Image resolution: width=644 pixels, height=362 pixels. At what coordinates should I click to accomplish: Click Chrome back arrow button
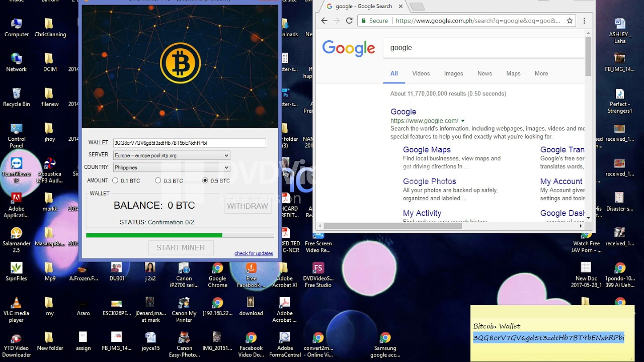pyautogui.click(x=324, y=21)
